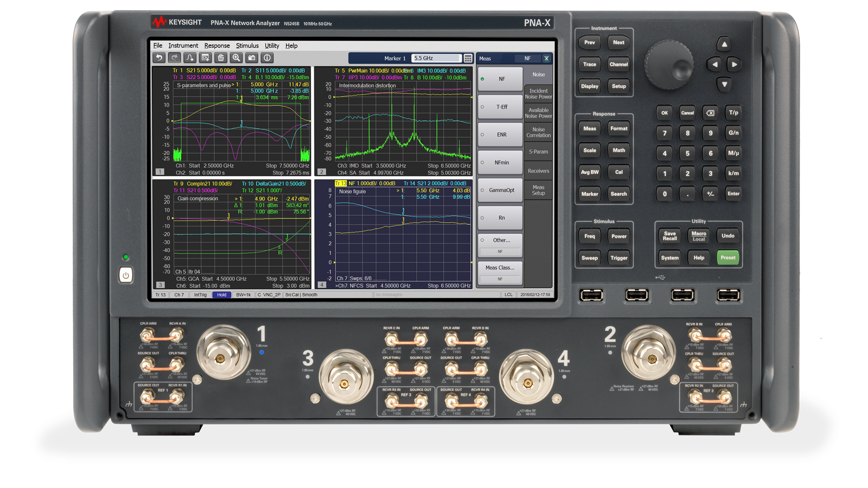Open the numeric keypad icon beside Marker 1
The width and height of the screenshot is (868, 488).
click(x=468, y=59)
